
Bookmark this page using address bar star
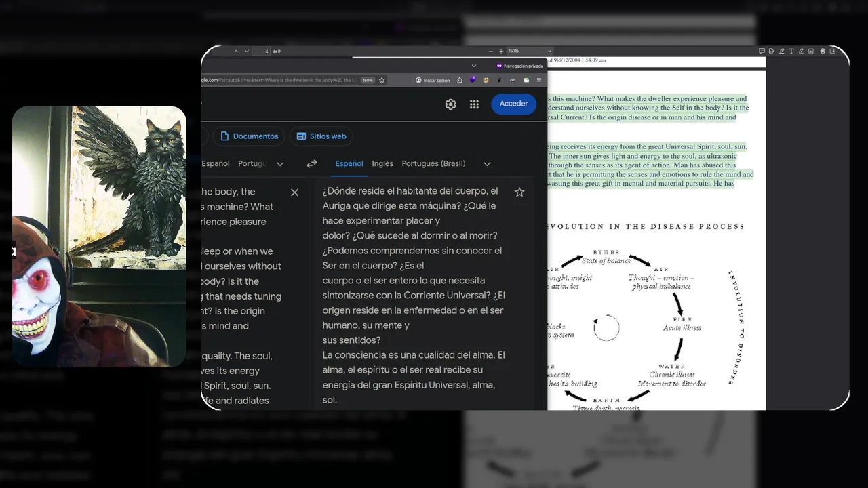point(382,80)
